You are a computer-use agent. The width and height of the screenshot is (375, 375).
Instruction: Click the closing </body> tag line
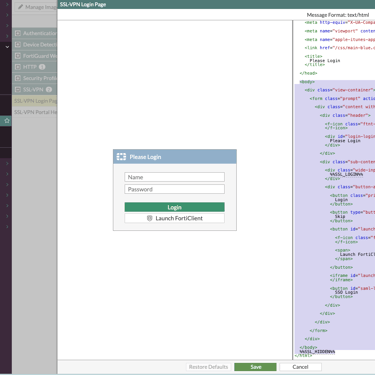click(x=308, y=347)
